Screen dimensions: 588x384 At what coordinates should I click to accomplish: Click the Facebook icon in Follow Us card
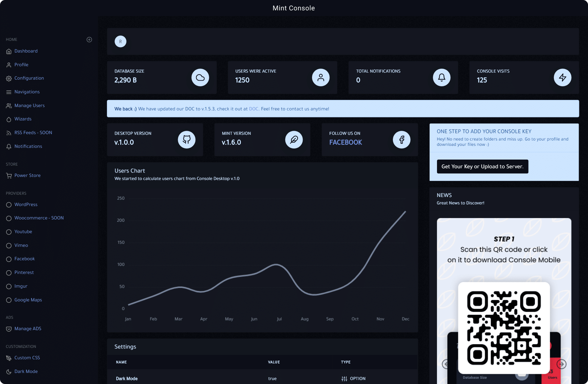(402, 139)
